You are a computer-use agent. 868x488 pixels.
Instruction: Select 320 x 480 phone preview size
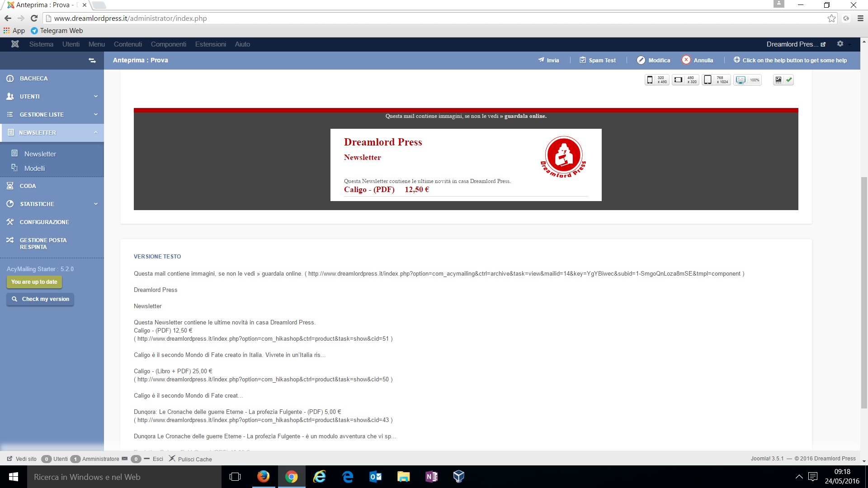[656, 80]
